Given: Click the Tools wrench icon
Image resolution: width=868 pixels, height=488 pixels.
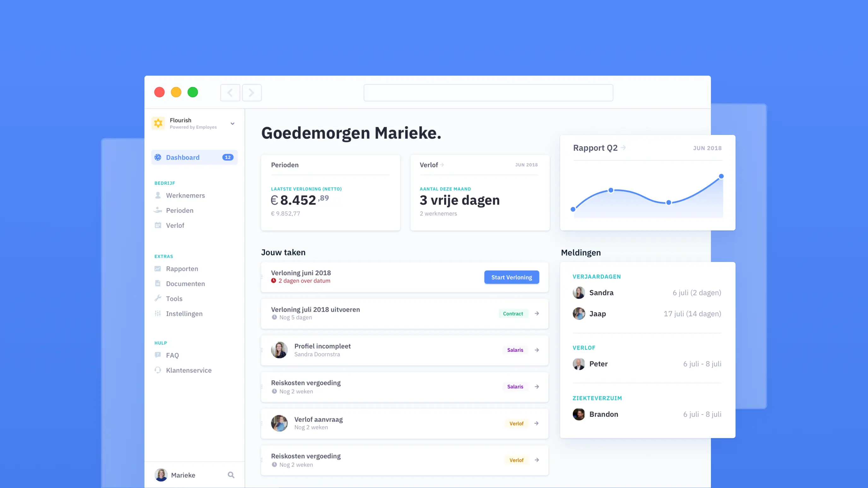Looking at the screenshot, I should (158, 298).
